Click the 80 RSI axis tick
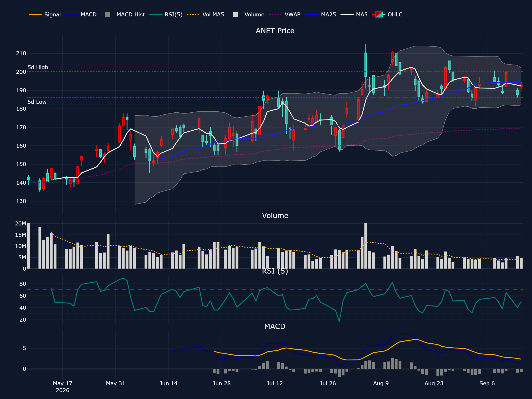This screenshot has height=399, width=532. (x=23, y=284)
